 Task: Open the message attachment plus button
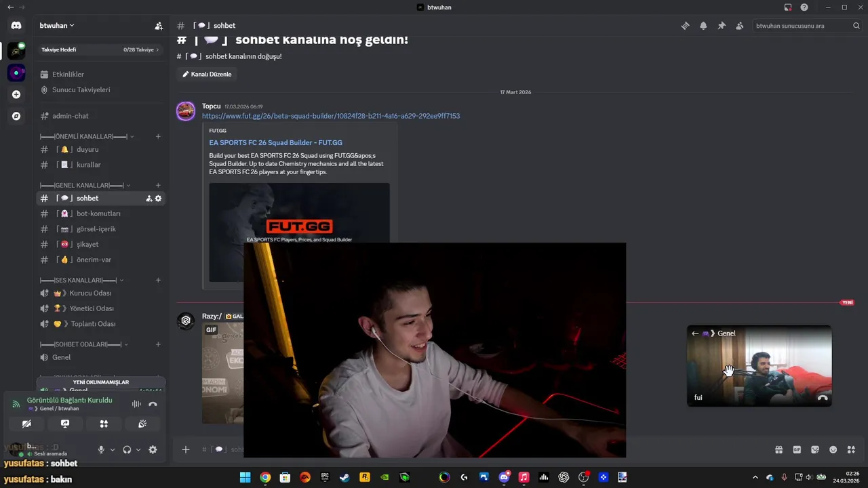[186, 449]
